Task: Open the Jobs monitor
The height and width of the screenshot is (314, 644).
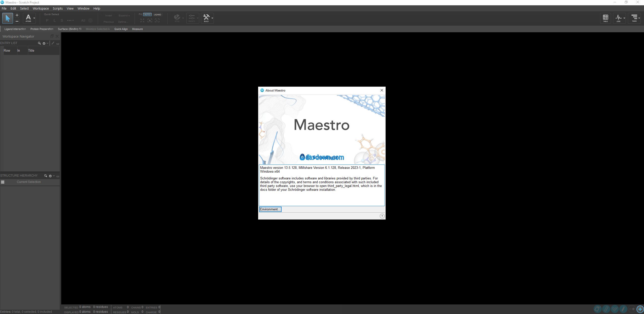Action: click(618, 18)
